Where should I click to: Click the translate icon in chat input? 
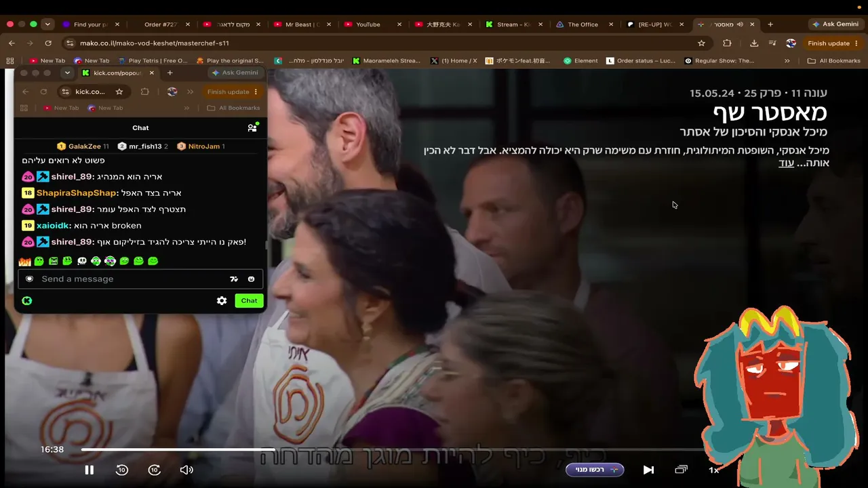click(x=234, y=279)
